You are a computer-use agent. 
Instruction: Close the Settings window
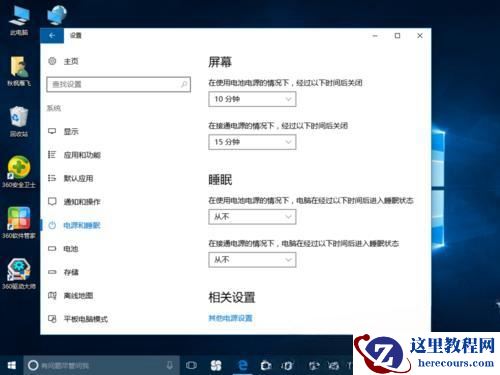[x=420, y=36]
